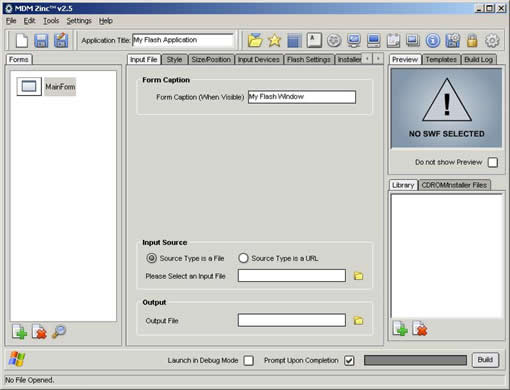Click the Application Title input field
This screenshot has width=510, height=390.
tap(183, 40)
